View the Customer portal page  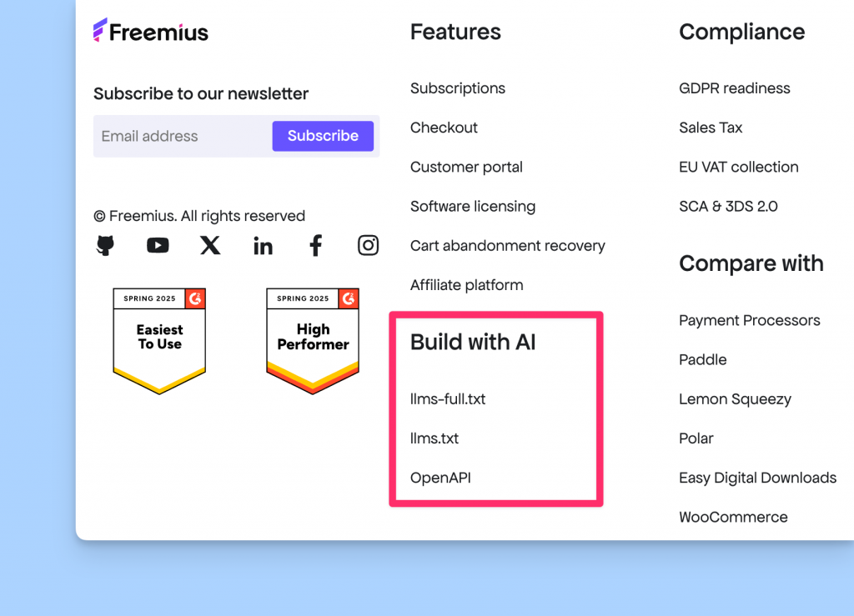466,167
